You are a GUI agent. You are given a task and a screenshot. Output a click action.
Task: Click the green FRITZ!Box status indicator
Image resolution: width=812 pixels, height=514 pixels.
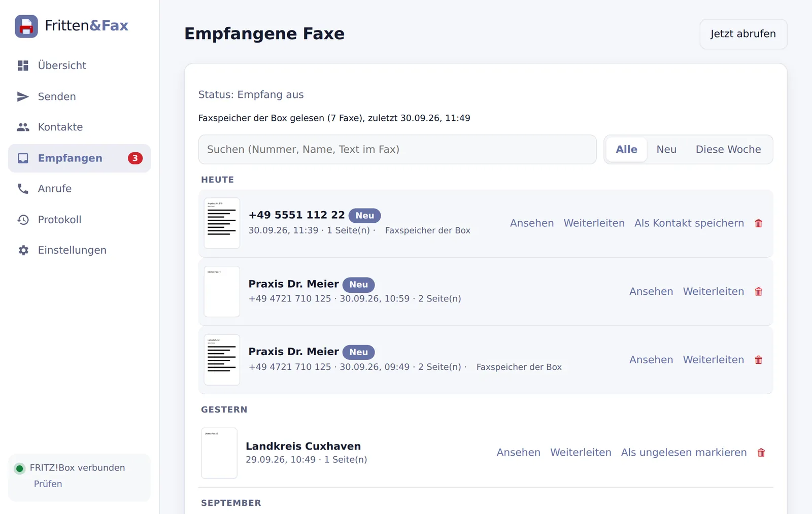coord(20,468)
